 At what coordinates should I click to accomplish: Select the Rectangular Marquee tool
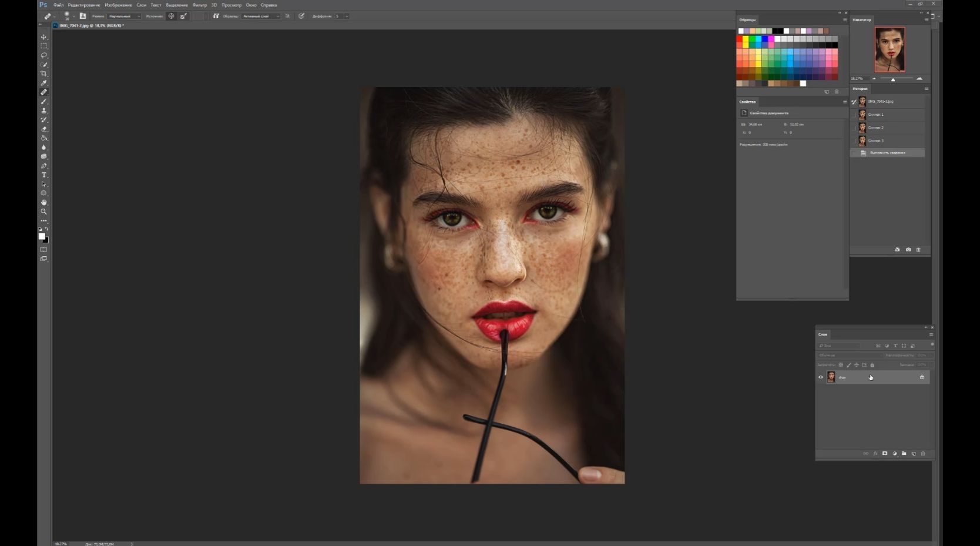click(x=43, y=46)
